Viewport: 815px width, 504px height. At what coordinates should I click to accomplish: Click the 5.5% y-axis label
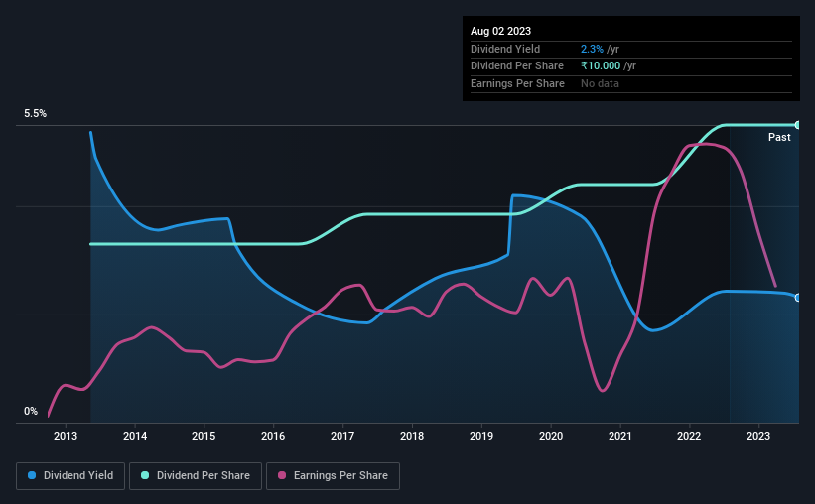(x=36, y=114)
